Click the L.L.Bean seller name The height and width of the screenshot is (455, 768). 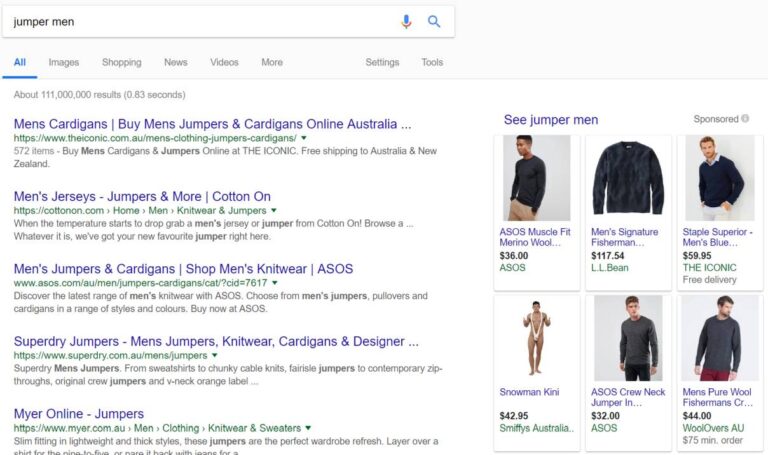610,268
